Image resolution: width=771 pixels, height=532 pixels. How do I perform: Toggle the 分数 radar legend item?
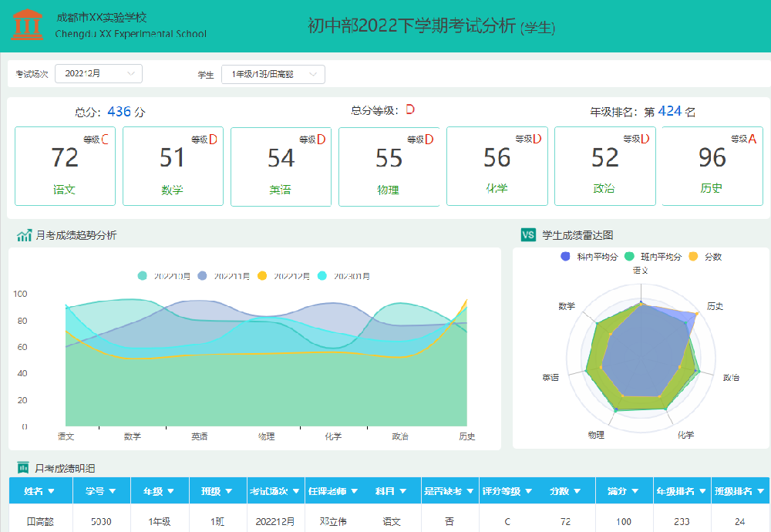[705, 256]
